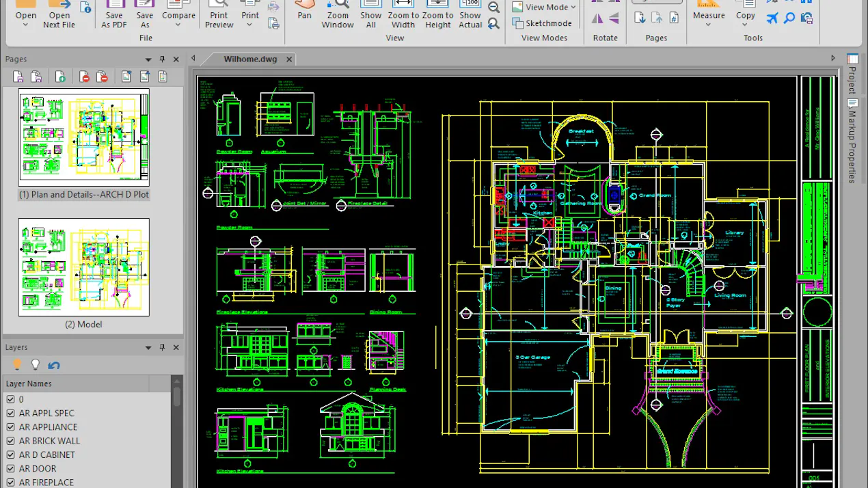Click the batch print icon above the printer icon
Image resolution: width=868 pixels, height=488 pixels.
point(273,8)
